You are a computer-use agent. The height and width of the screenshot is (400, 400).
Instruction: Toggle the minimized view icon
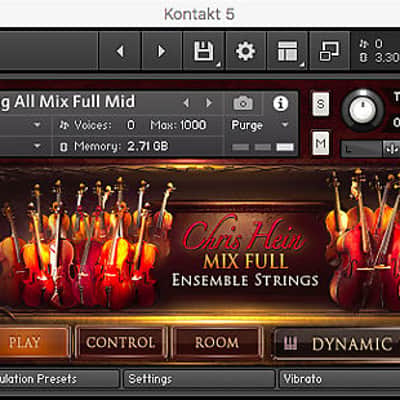[x=329, y=51]
